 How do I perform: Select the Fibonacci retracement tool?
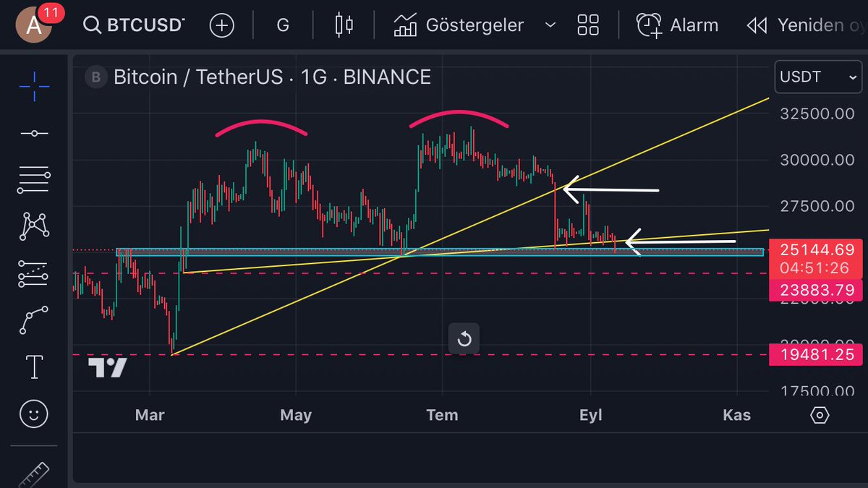(x=35, y=179)
